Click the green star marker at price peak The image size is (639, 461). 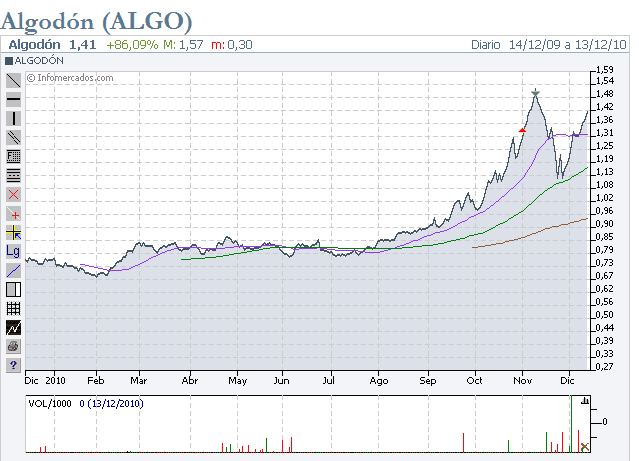536,93
